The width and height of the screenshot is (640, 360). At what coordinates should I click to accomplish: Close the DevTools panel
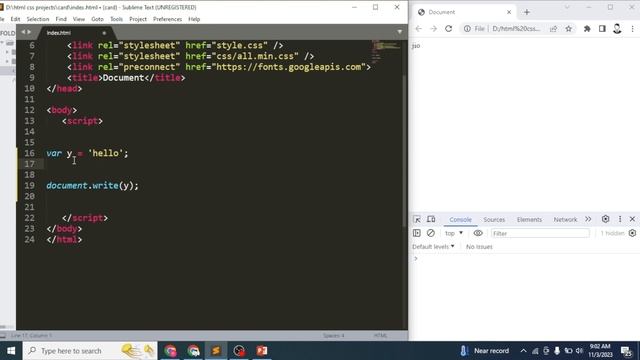632,219
